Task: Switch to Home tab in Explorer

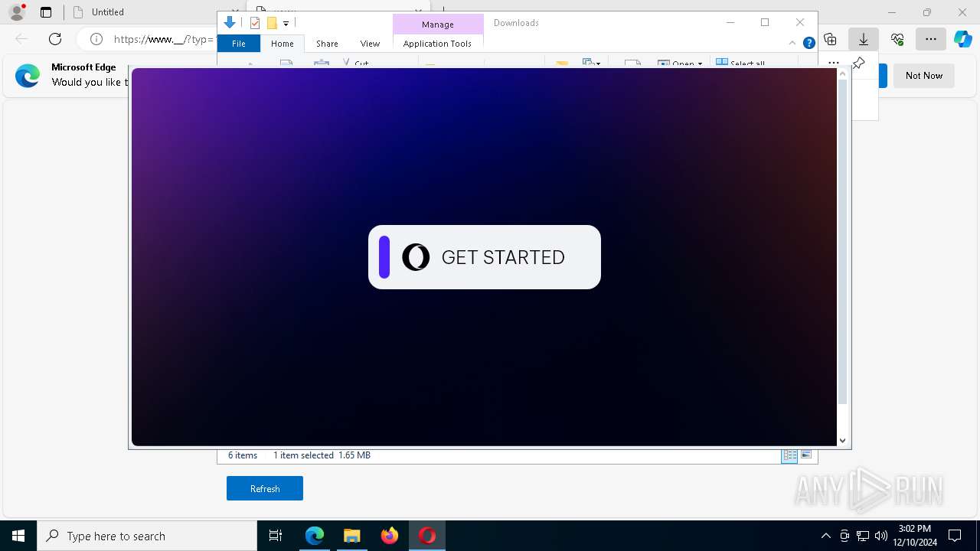Action: [x=283, y=44]
